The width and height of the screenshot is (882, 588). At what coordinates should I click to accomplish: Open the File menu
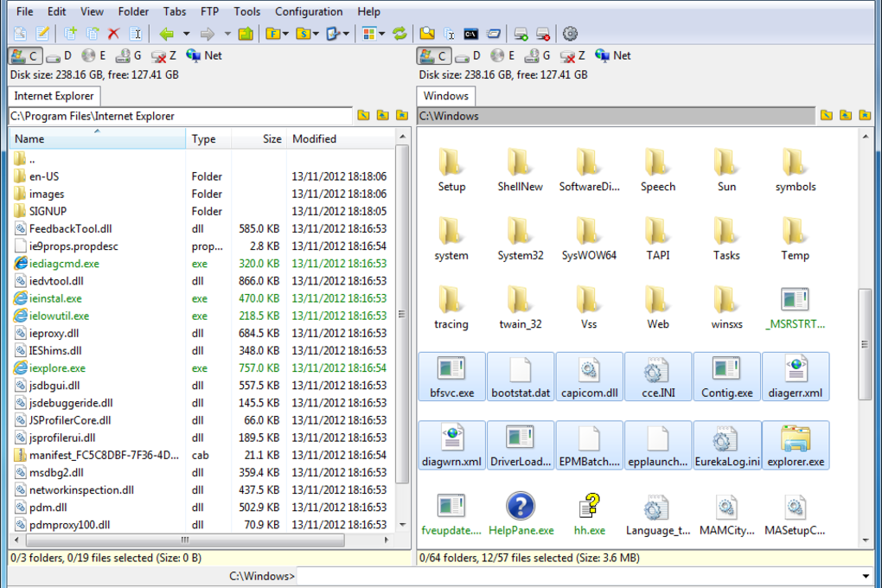pyautogui.click(x=25, y=11)
